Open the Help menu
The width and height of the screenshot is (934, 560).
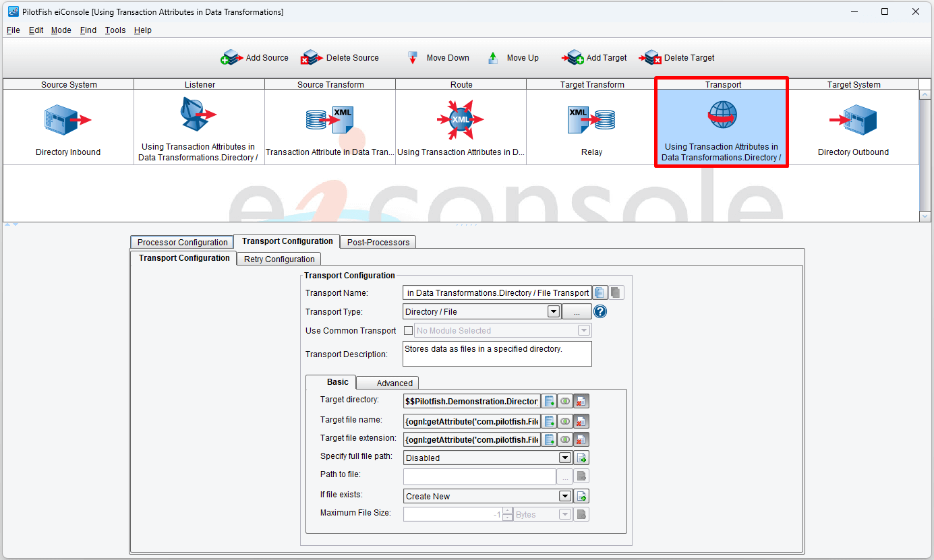point(143,30)
